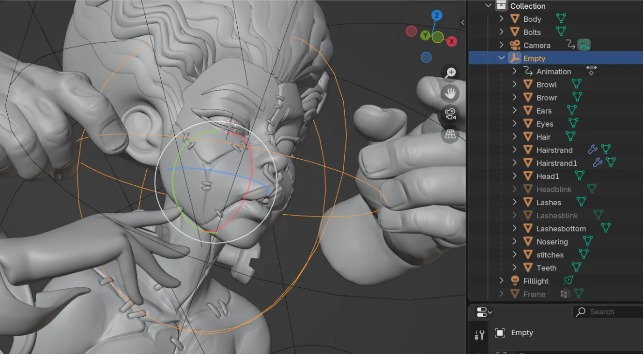Click the Body row's green mesh data icon
This screenshot has height=355, width=644.
click(561, 19)
